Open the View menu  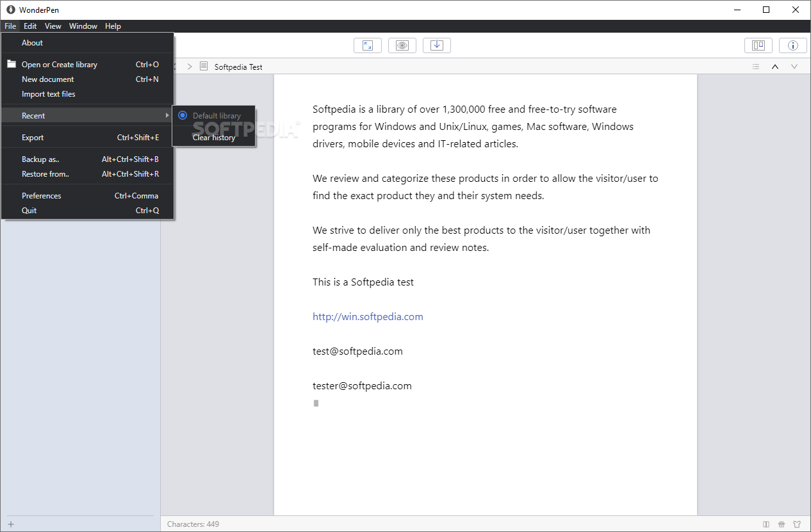[x=53, y=26]
